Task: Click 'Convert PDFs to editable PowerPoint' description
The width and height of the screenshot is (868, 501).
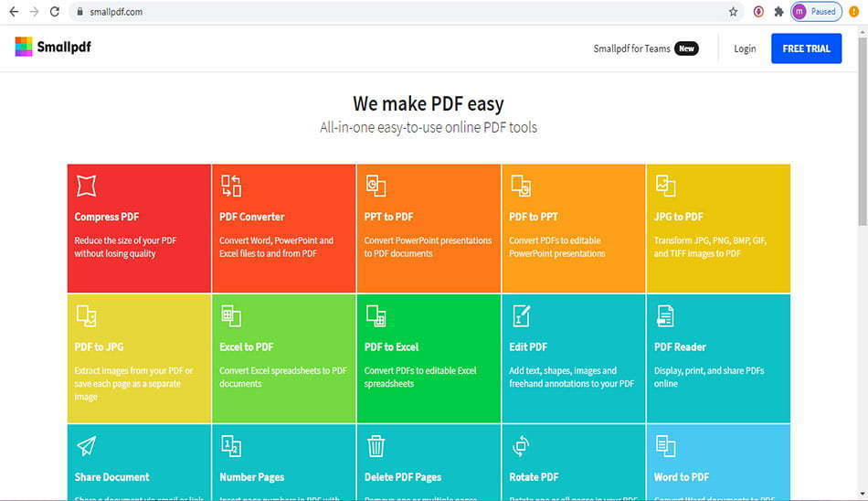Action: (x=557, y=247)
